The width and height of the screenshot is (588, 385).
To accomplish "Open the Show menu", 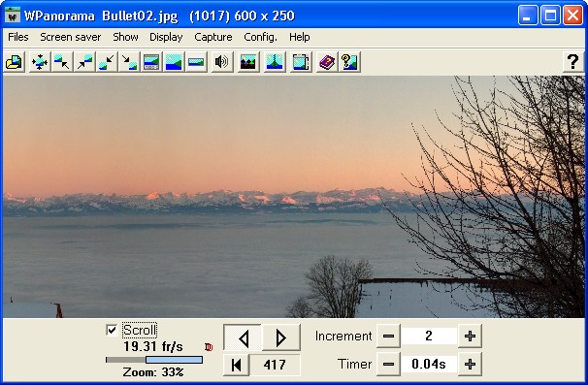I will [125, 37].
